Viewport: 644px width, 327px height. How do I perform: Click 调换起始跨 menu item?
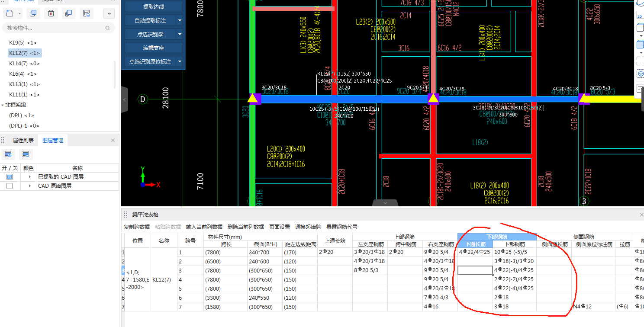click(308, 227)
